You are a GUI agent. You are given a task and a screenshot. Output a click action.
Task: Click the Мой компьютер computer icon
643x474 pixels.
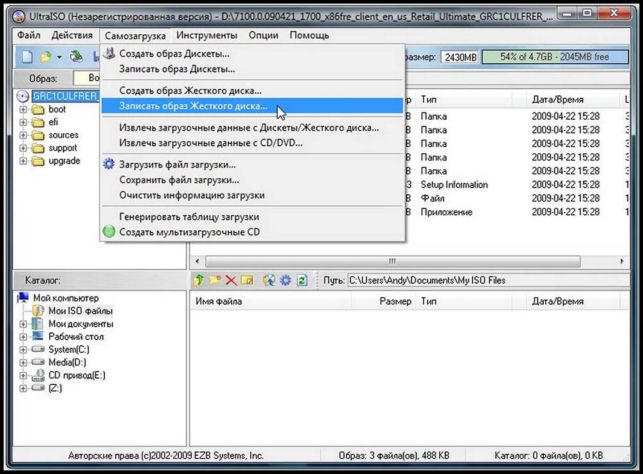click(23, 298)
